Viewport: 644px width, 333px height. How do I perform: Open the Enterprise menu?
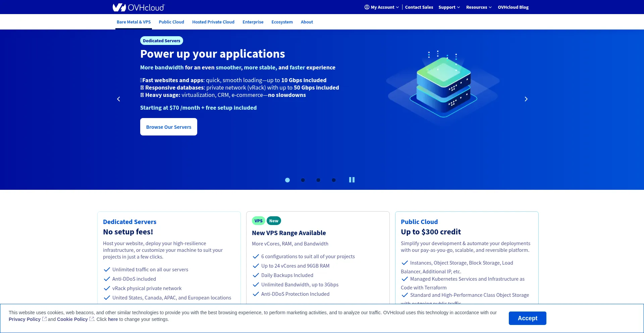tap(253, 22)
